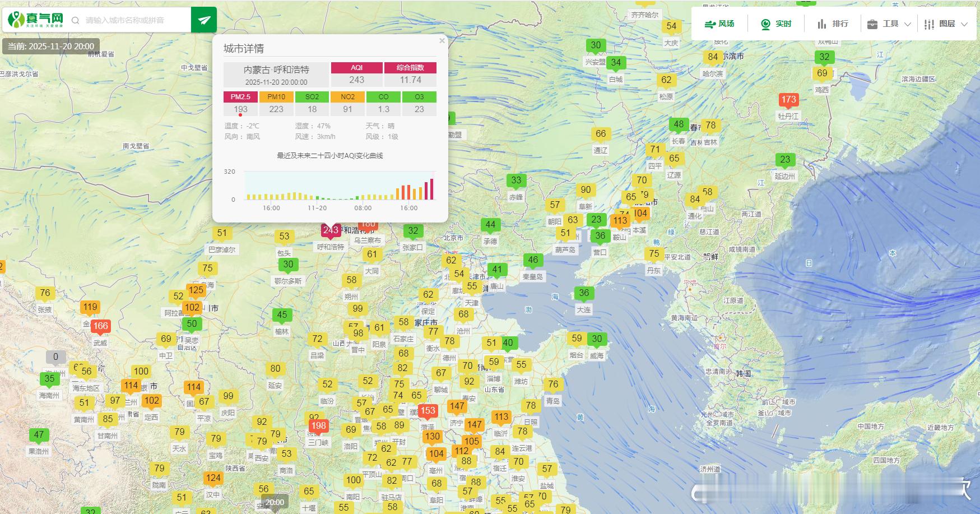980x514 pixels.
Task: Click the yellow 66 marker for 通辽
Action: click(601, 134)
